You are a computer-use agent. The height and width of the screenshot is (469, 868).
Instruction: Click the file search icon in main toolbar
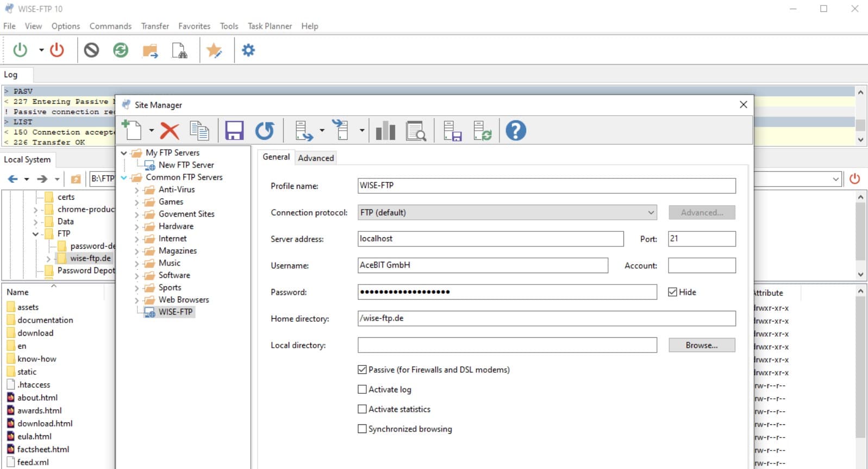179,51
